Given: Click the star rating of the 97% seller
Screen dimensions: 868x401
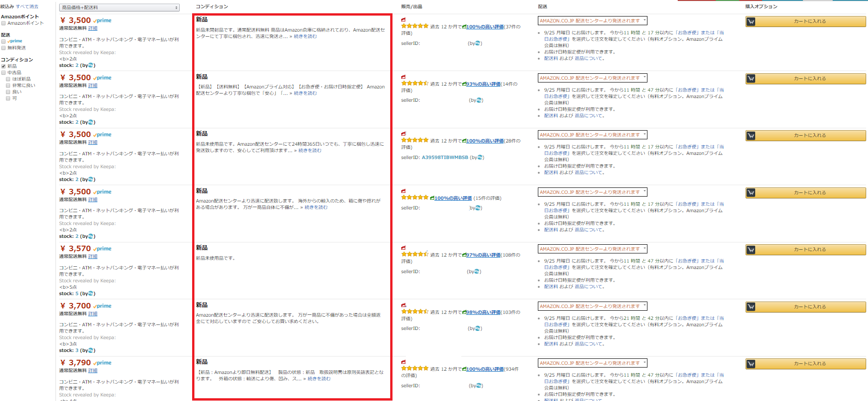Looking at the screenshot, I should click(x=415, y=254).
